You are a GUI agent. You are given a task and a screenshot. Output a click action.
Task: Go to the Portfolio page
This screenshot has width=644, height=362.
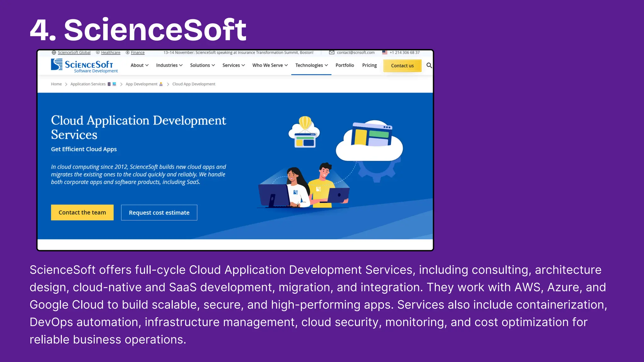pyautogui.click(x=345, y=65)
